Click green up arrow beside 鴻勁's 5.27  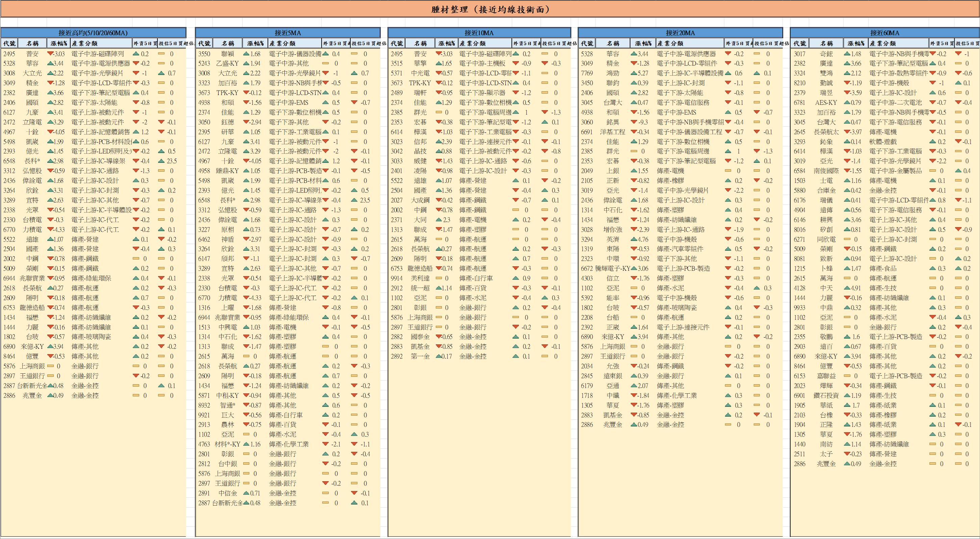(x=634, y=73)
